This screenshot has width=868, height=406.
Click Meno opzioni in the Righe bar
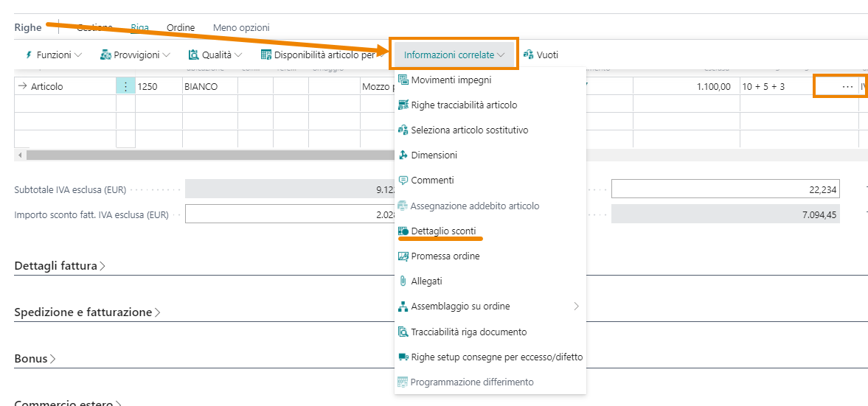pyautogui.click(x=241, y=27)
